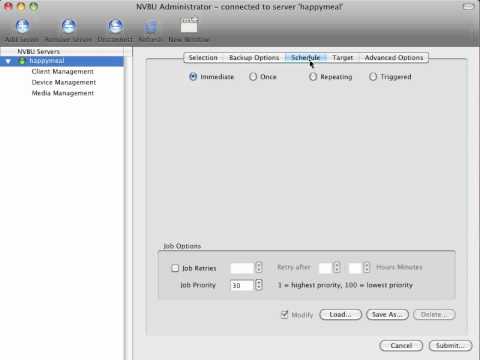Zoom window with the green button
Viewport: 480px width, 360px height.
33,6
